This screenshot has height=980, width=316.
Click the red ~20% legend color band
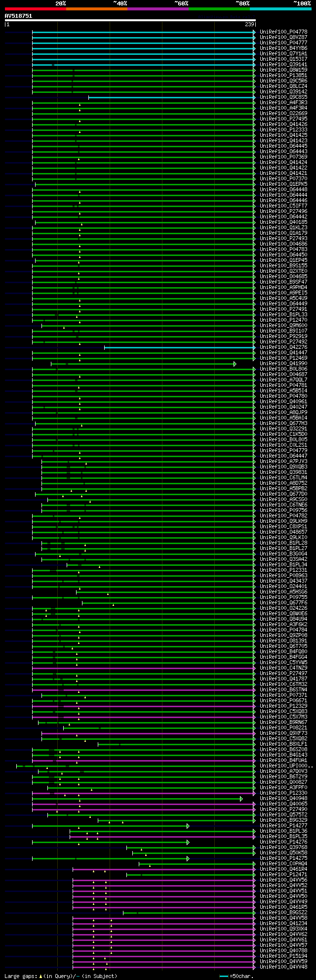click(35, 9)
